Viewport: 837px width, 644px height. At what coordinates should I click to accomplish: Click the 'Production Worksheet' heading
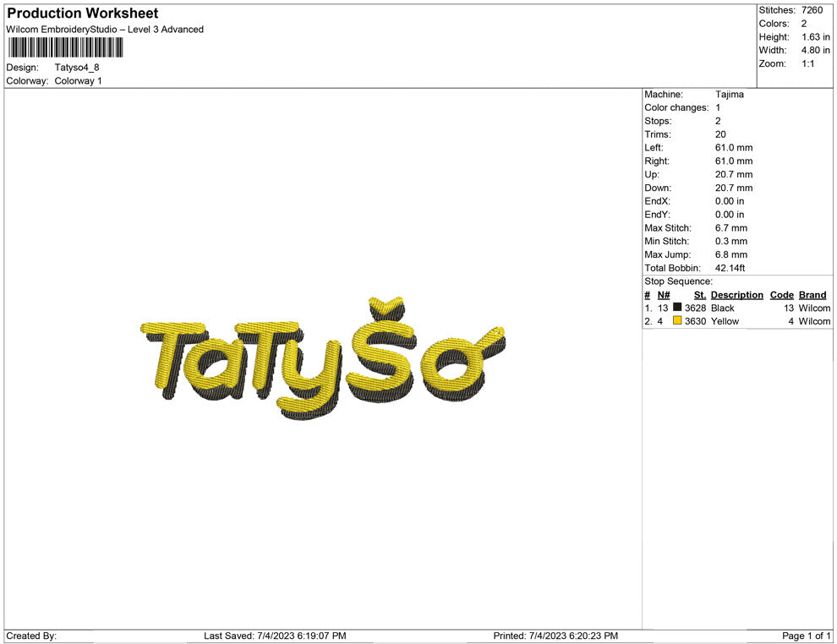(x=83, y=14)
